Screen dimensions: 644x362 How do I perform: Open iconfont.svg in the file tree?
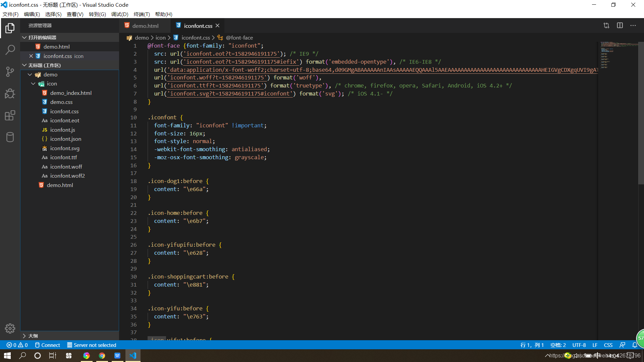pyautogui.click(x=69, y=148)
